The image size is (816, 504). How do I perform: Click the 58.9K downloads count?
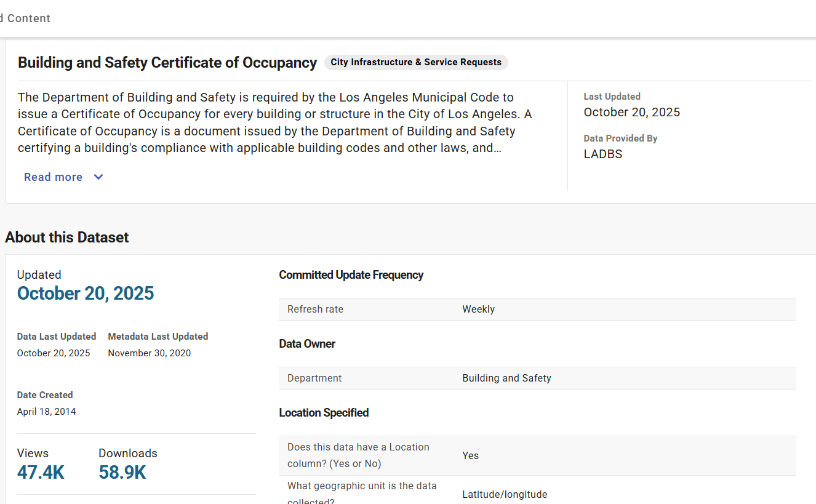[122, 473]
